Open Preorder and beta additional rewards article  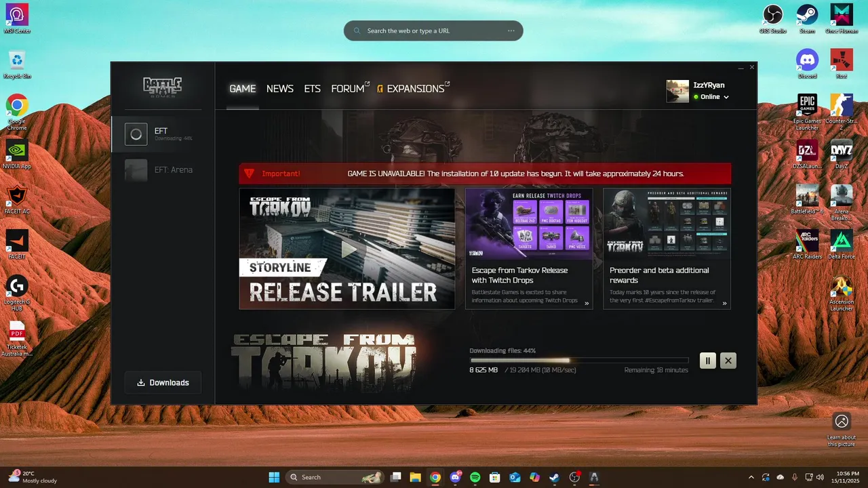click(667, 249)
